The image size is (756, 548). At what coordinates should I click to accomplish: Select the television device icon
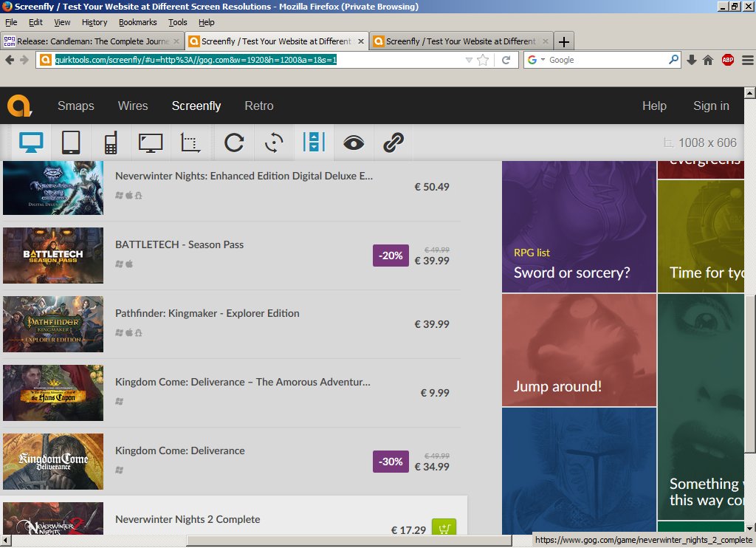tap(151, 143)
